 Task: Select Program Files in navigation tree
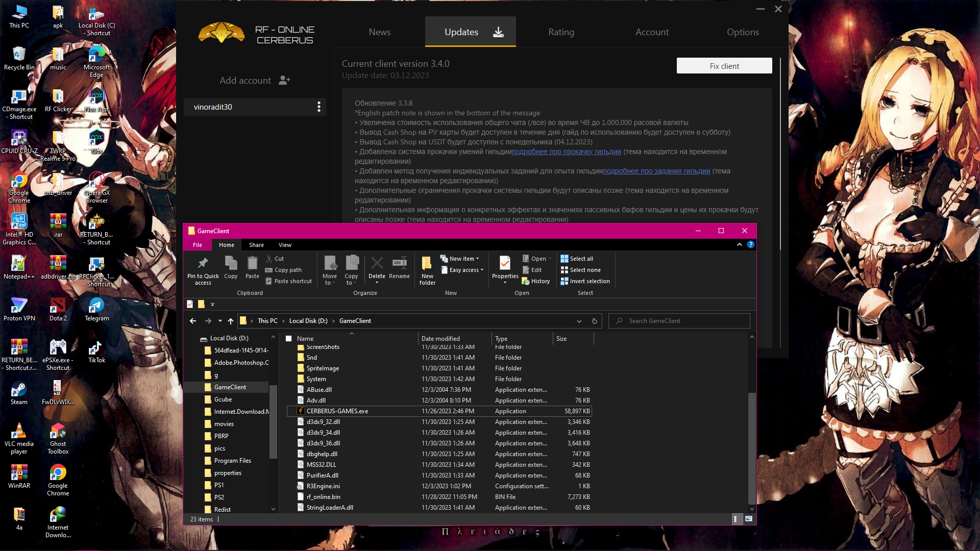coord(232,461)
